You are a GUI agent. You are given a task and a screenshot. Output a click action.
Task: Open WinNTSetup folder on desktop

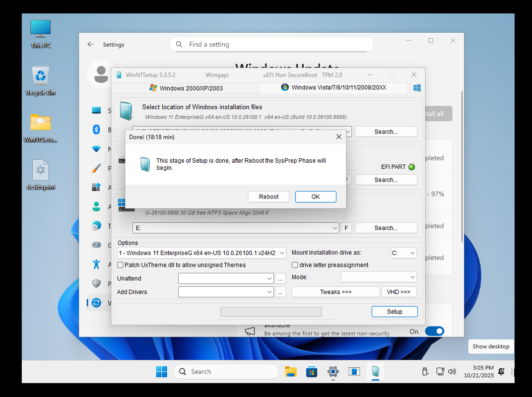[x=40, y=128]
